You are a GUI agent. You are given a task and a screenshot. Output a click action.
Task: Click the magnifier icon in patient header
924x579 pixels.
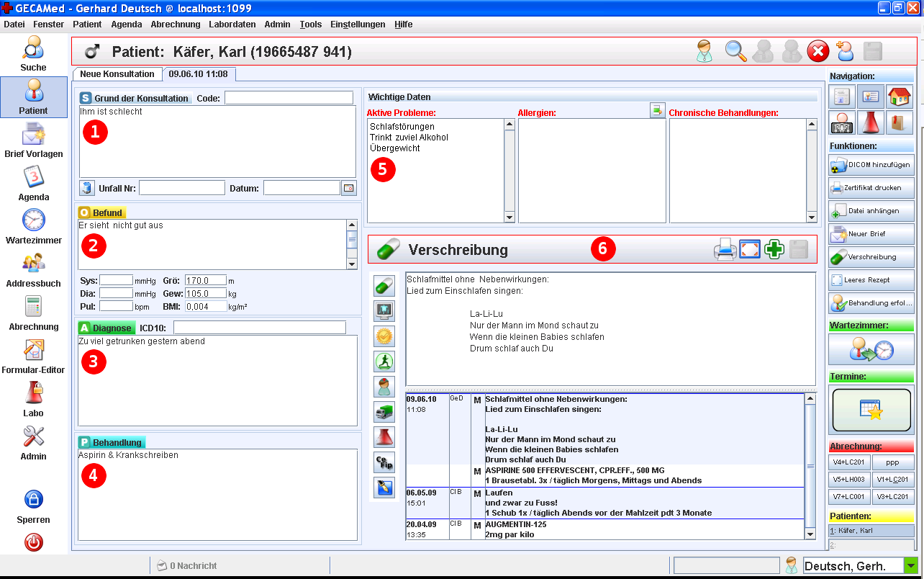click(x=735, y=52)
